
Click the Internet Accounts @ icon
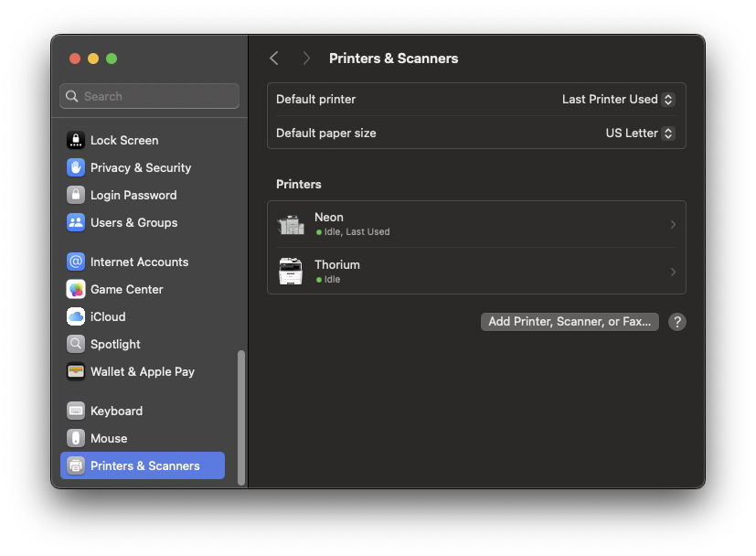pyautogui.click(x=76, y=262)
